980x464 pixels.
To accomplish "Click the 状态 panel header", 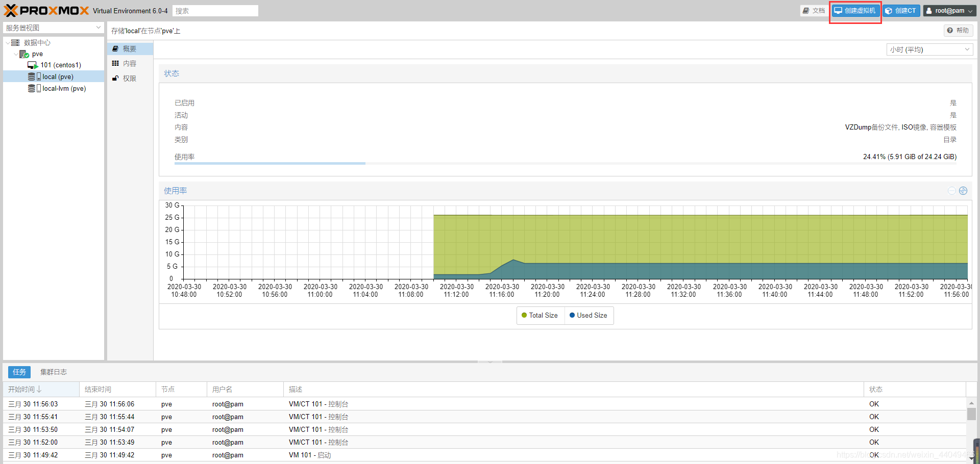I will click(x=566, y=74).
